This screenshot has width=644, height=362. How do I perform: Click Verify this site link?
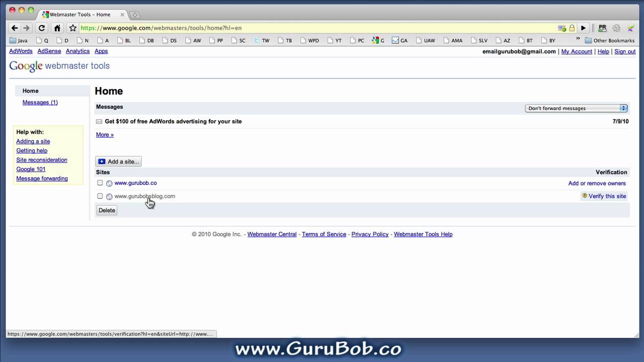[607, 196]
